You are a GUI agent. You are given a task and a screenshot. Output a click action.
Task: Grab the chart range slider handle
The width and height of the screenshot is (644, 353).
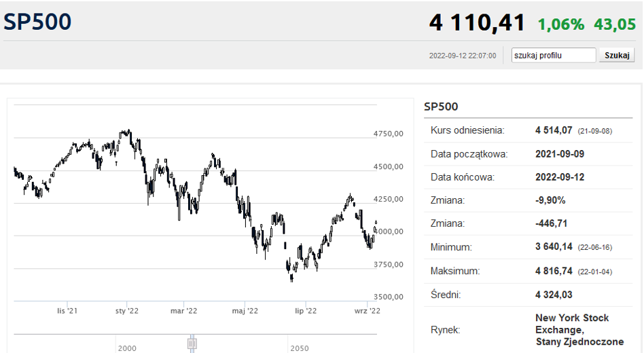192,343
